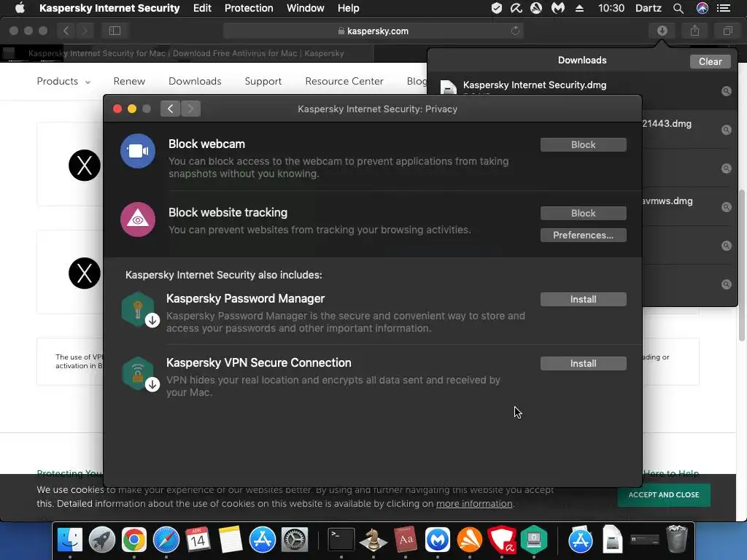Reload the page using the Safari reload icon
This screenshot has width=747, height=560.
515,31
